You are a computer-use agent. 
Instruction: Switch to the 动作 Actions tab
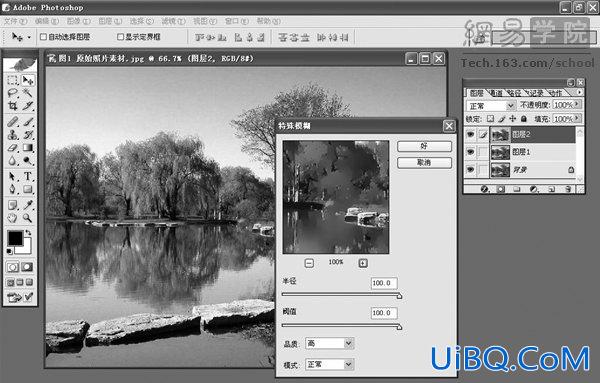(x=556, y=93)
